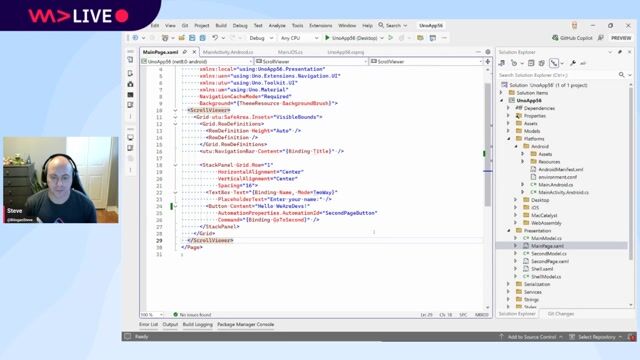Click No issues found indicator
Screen dimensions: 640x360
pos(192,315)
